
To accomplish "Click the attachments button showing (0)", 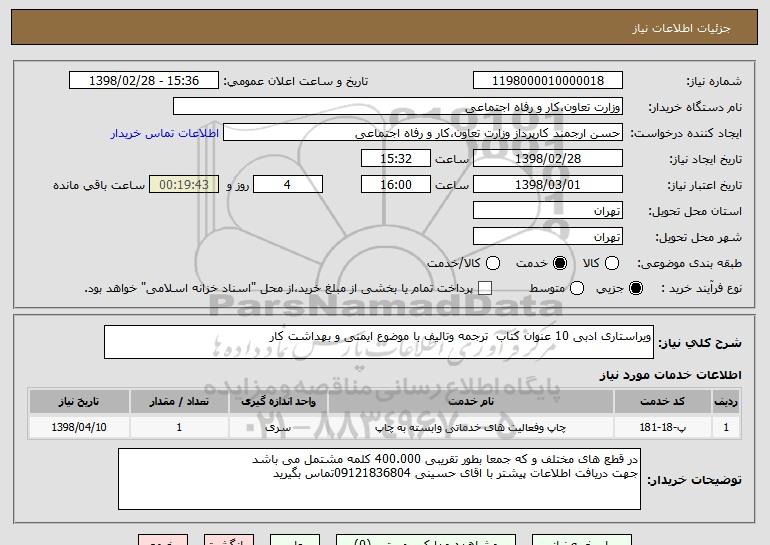I will coord(426,541).
